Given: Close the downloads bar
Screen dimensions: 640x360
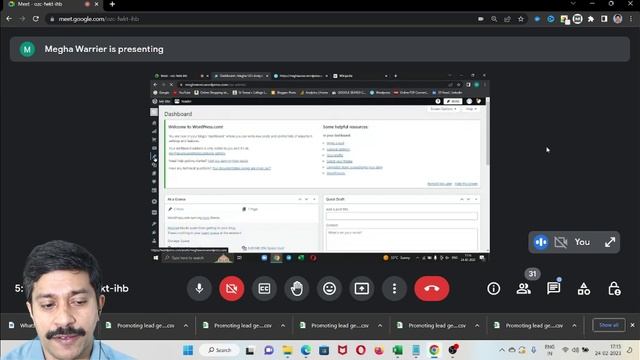Looking at the screenshot, I should click(x=632, y=325).
